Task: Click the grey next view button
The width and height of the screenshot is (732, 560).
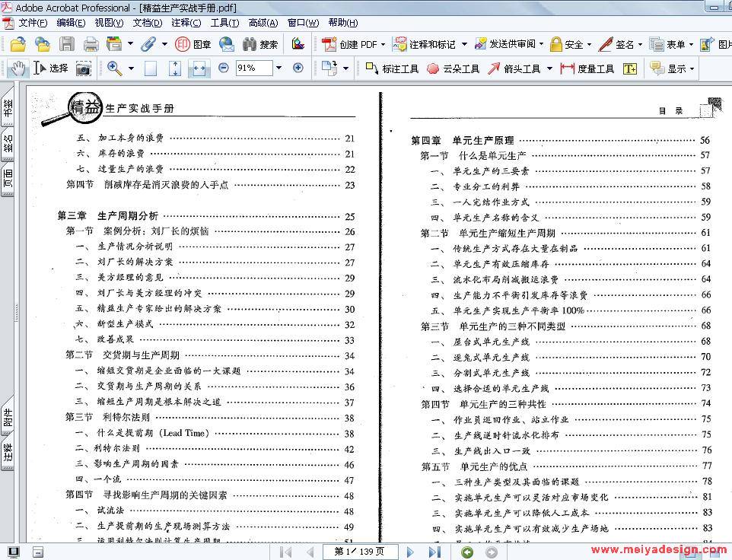Action: [491, 552]
